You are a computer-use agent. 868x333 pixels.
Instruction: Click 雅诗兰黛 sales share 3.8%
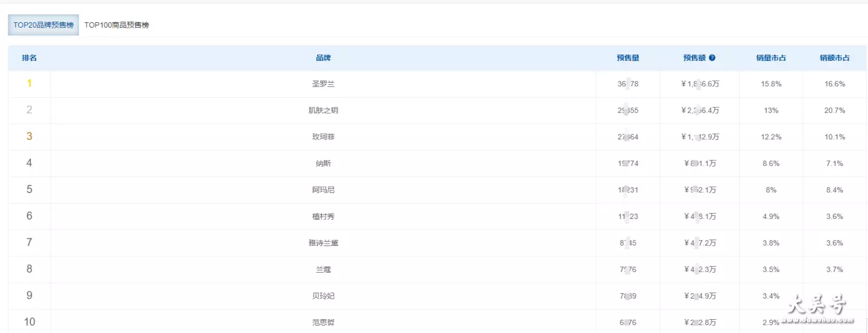click(772, 243)
